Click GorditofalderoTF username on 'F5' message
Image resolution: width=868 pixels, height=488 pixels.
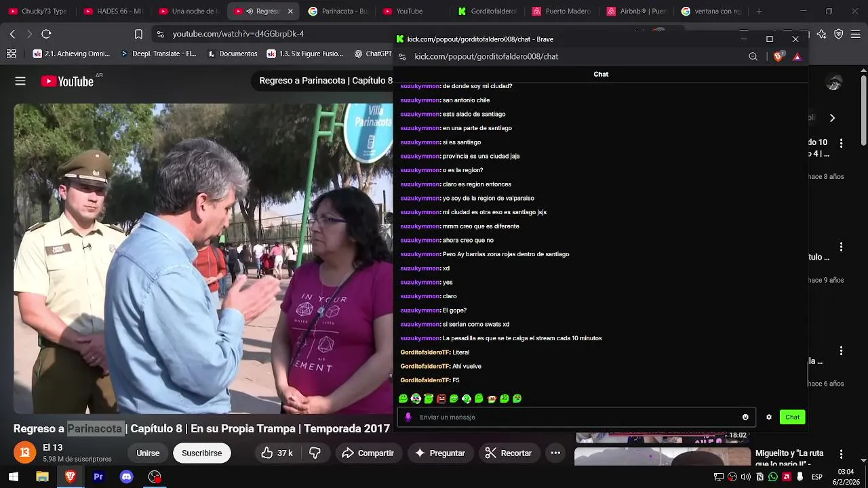(x=425, y=380)
